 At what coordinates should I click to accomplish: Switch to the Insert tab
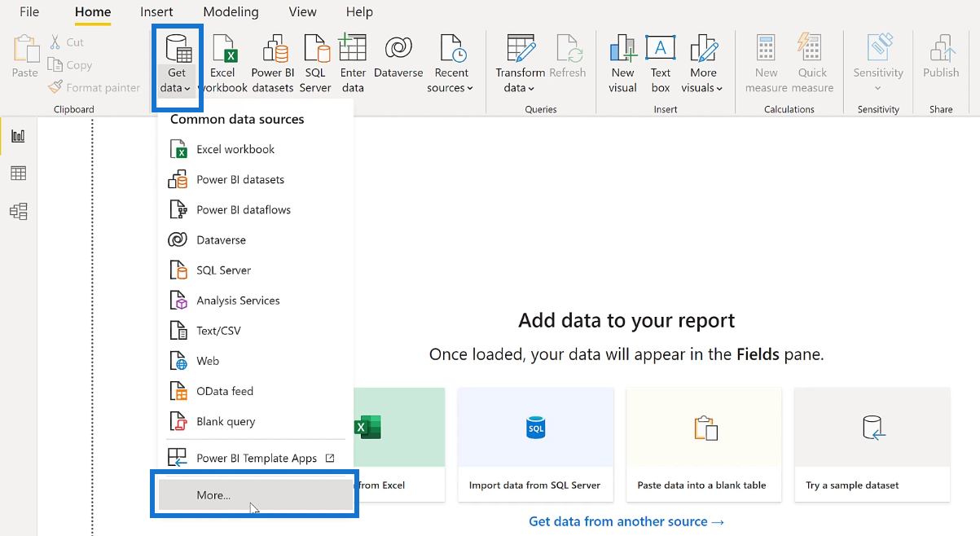point(156,11)
